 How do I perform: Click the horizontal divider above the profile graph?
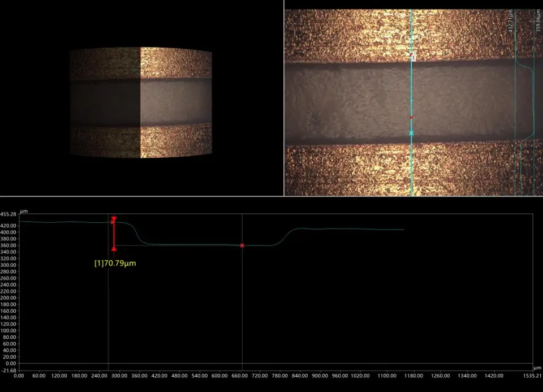click(271, 196)
